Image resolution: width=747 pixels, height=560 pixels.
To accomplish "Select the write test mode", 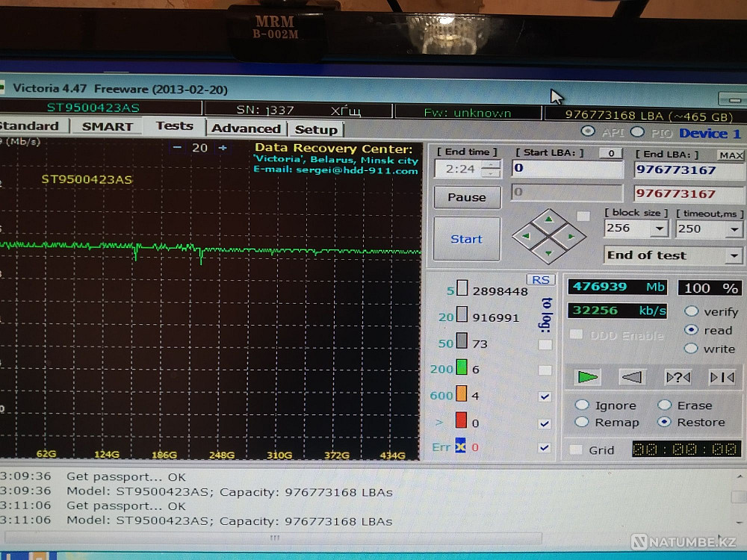I will point(691,348).
